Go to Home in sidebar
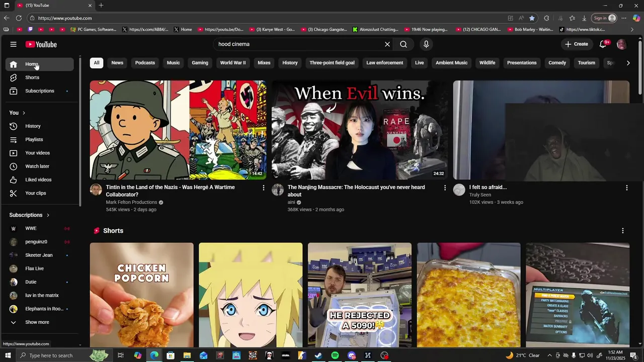644x362 pixels. pos(40,64)
